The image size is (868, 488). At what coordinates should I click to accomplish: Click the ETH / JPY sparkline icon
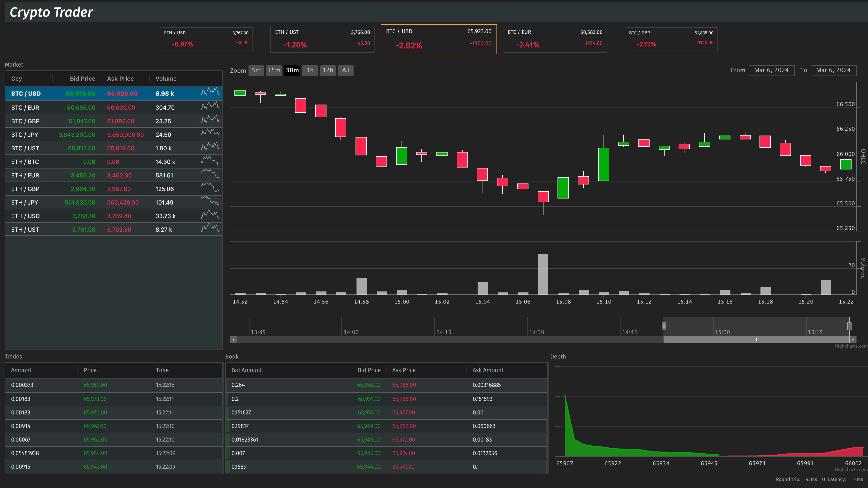tap(210, 201)
